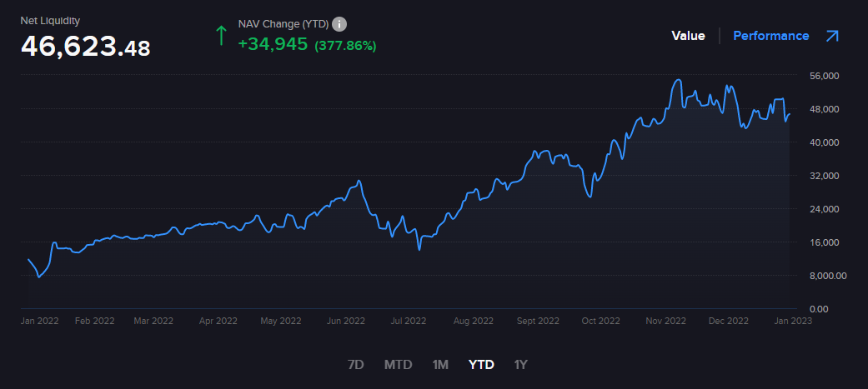
Task: Click the Net Liquidity heading label
Action: [50, 20]
